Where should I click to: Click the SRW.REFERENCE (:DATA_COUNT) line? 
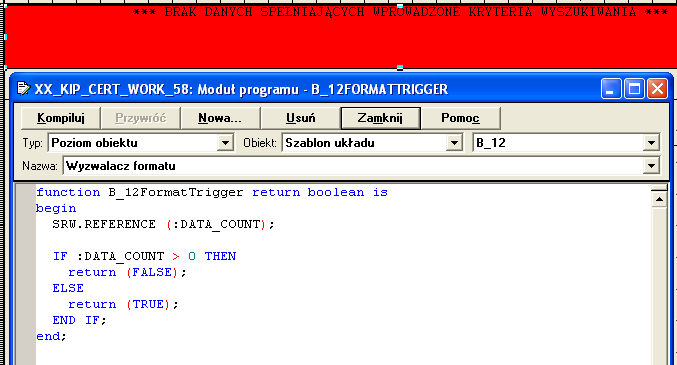[163, 224]
